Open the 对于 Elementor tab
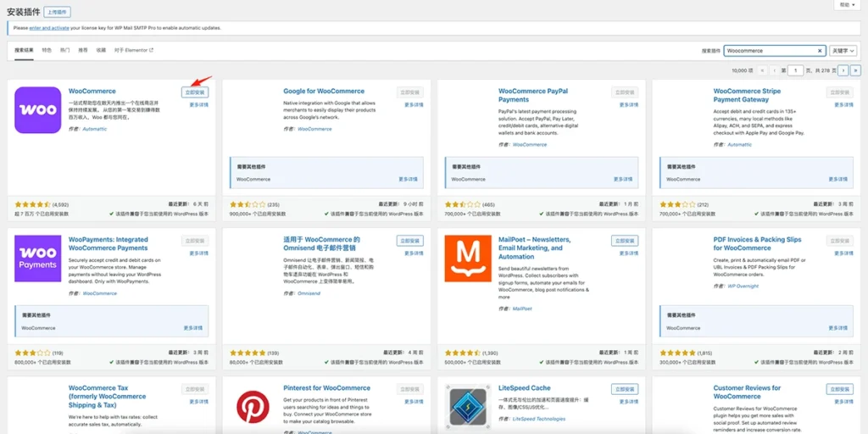The image size is (868, 434). pos(133,50)
